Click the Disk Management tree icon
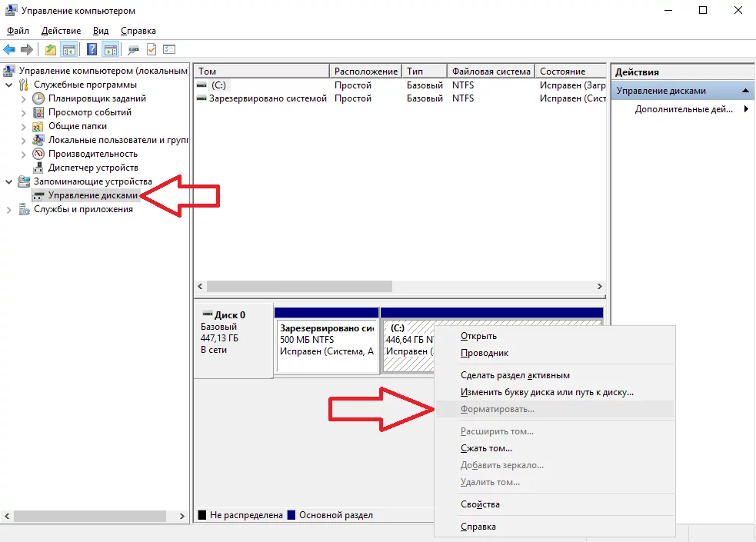Viewport: 756px width, 542px height. coord(38,195)
